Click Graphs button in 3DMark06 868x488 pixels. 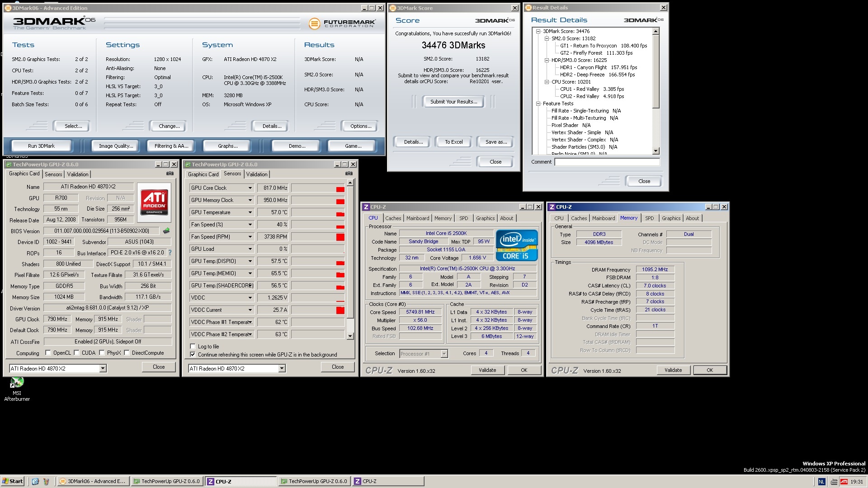coord(227,146)
